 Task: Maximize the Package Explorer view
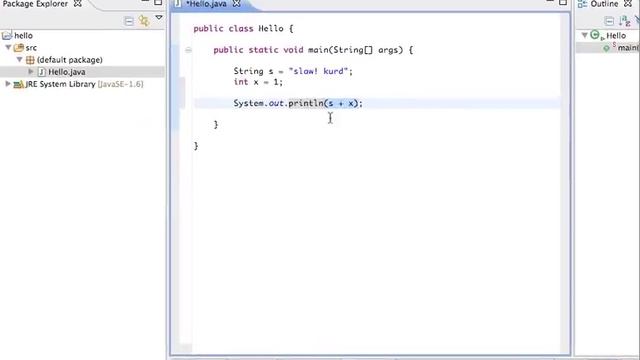158,2
